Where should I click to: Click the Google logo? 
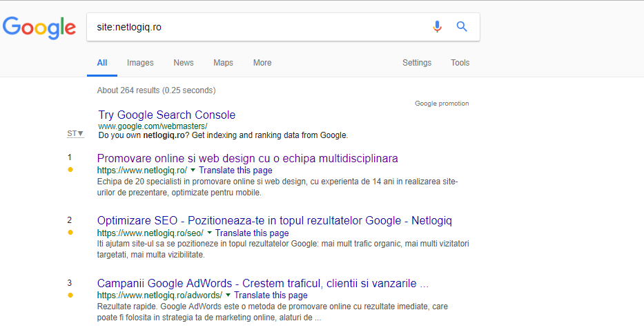pyautogui.click(x=39, y=28)
